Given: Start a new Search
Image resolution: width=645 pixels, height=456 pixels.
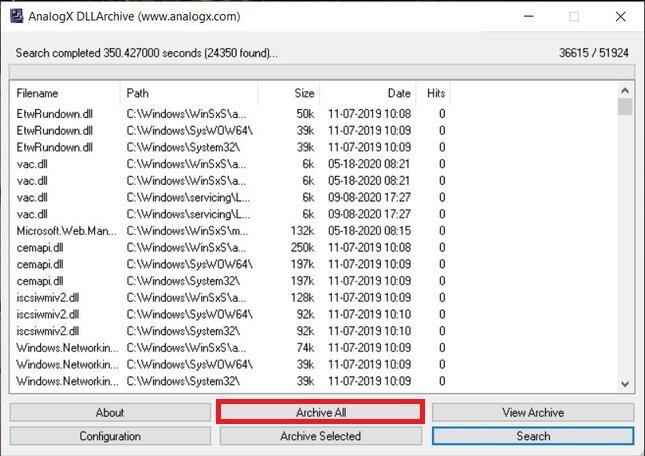Looking at the screenshot, I should pyautogui.click(x=533, y=436).
